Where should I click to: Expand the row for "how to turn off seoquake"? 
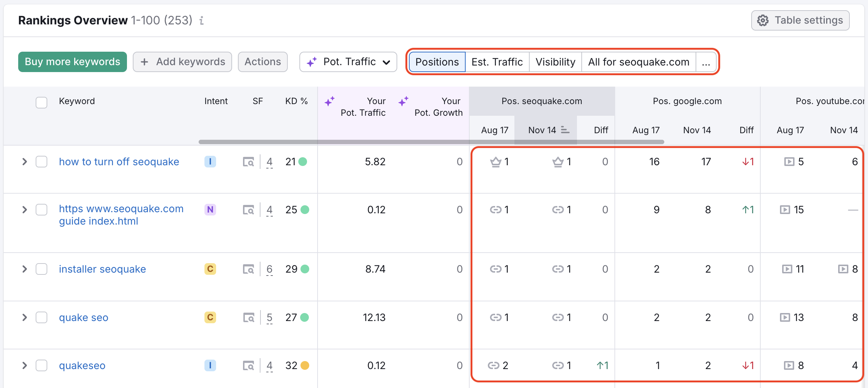pos(24,162)
